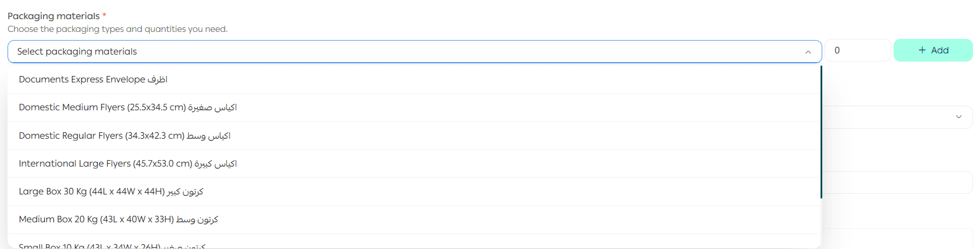Pick Medium Box 20 Kg option
980x249 pixels.
click(x=118, y=219)
